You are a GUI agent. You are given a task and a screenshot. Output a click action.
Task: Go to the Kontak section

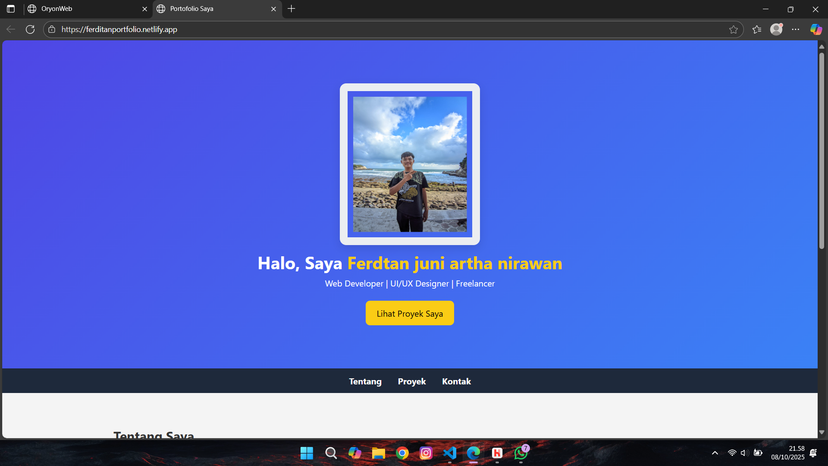(456, 381)
